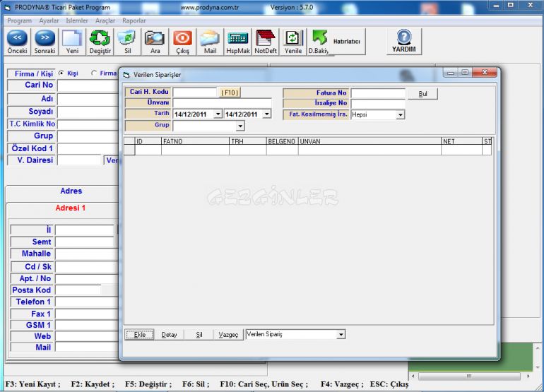Click the TRH column header

248,141
